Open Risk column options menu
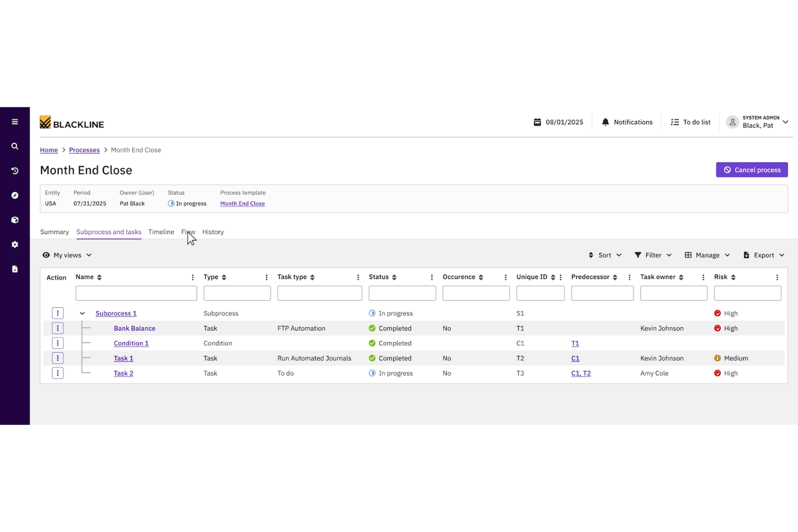The width and height of the screenshot is (798, 532). click(x=777, y=278)
